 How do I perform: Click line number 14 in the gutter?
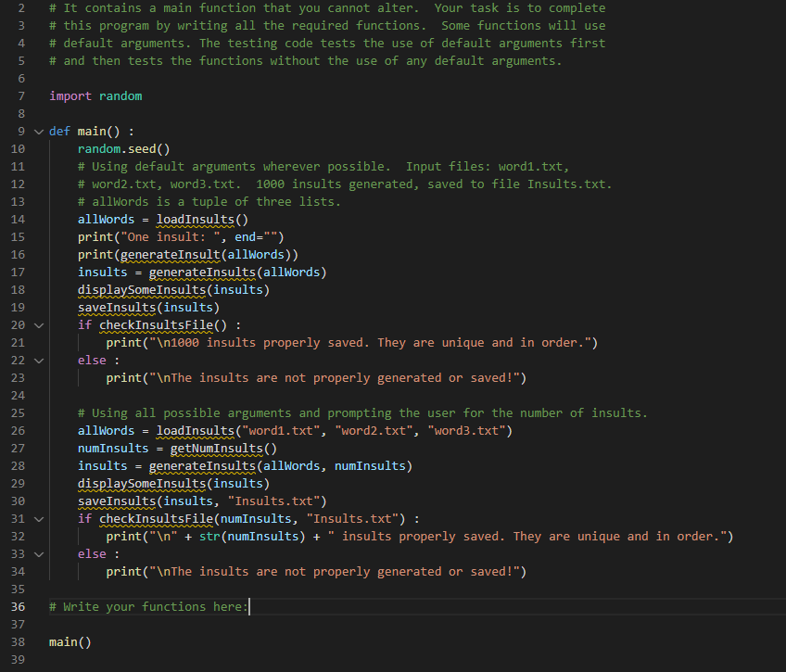[20, 219]
